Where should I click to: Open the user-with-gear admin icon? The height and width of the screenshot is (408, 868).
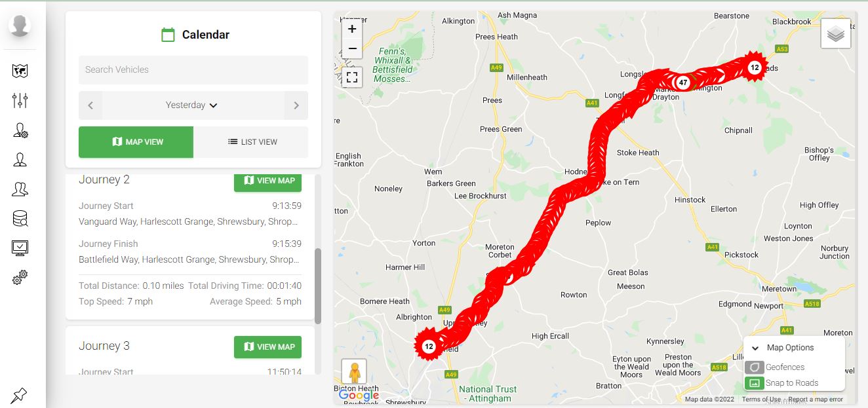pos(20,130)
